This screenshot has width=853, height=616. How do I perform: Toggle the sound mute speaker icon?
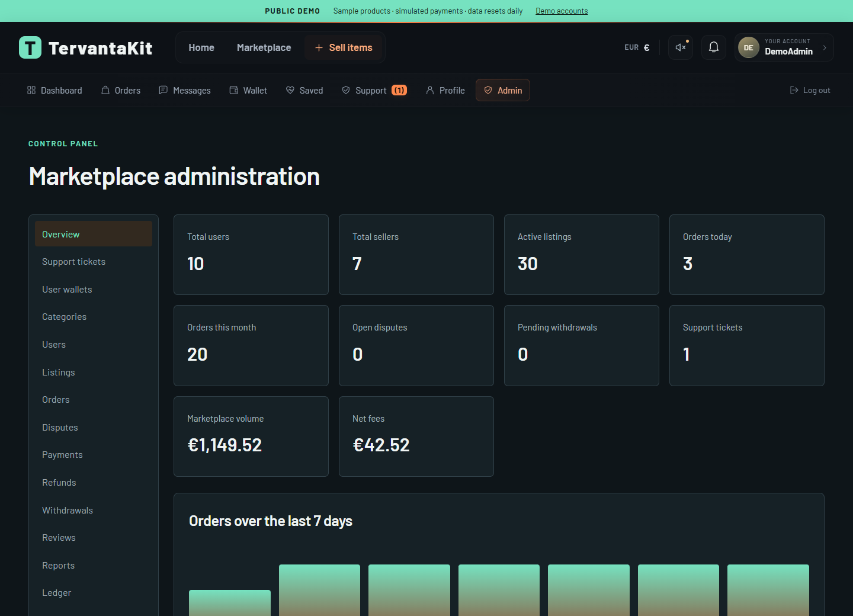click(x=681, y=47)
